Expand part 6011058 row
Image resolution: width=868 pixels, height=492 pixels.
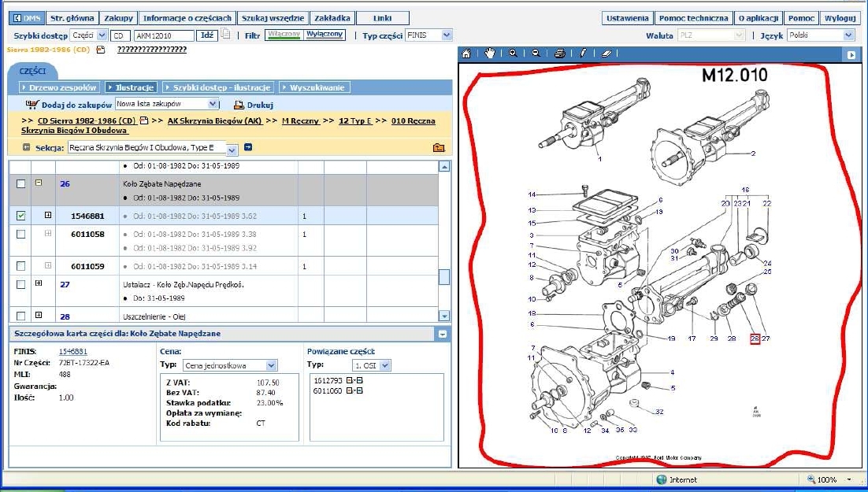pos(48,234)
